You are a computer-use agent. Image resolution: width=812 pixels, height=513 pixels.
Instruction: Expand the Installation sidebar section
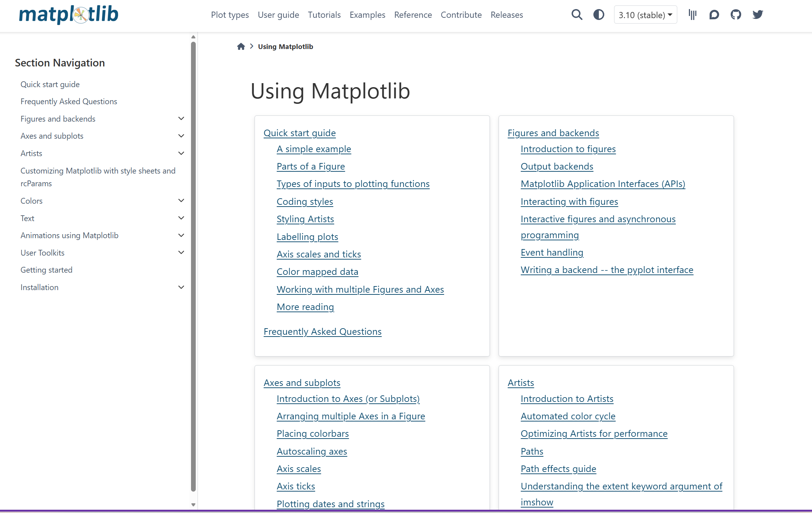click(x=181, y=287)
